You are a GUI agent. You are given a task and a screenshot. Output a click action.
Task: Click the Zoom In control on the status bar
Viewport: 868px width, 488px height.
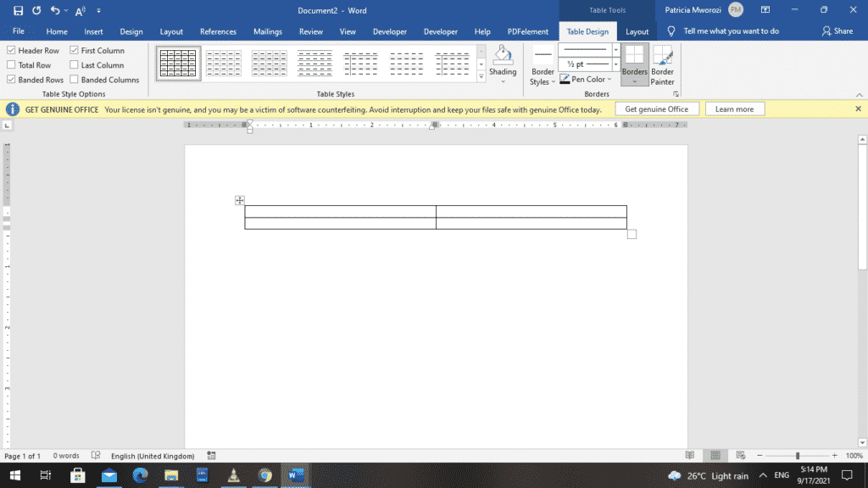coord(834,455)
